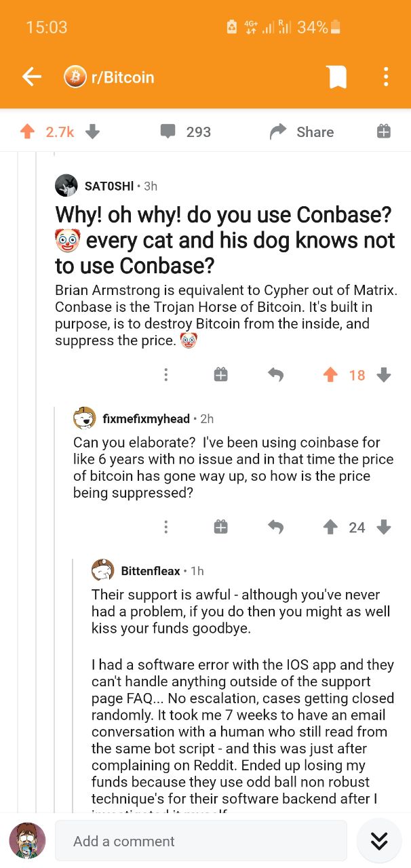This screenshot has height=868, width=411.
Task: Upvote the post with 2.7k votes
Action: click(x=27, y=132)
